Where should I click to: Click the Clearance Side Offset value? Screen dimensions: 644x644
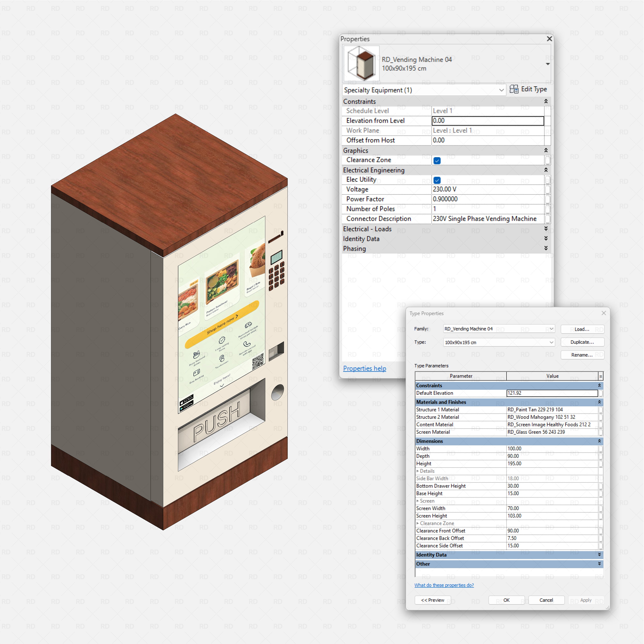tap(552, 546)
